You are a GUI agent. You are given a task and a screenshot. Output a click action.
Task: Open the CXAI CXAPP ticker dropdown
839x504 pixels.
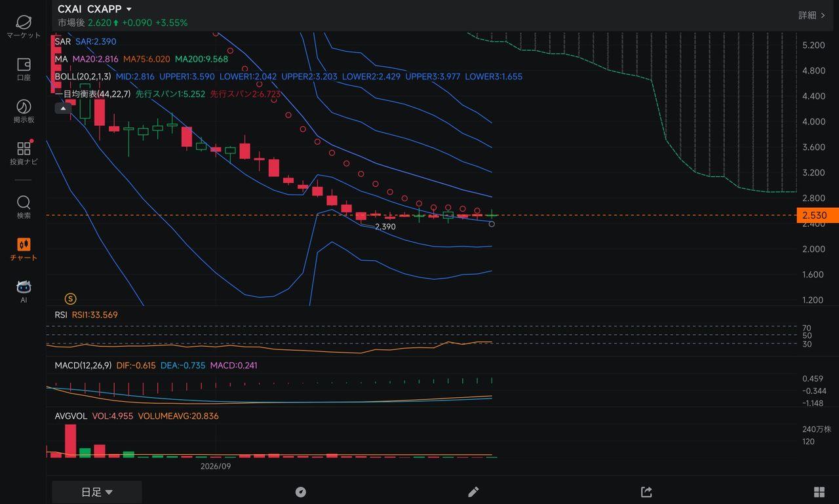click(94, 9)
